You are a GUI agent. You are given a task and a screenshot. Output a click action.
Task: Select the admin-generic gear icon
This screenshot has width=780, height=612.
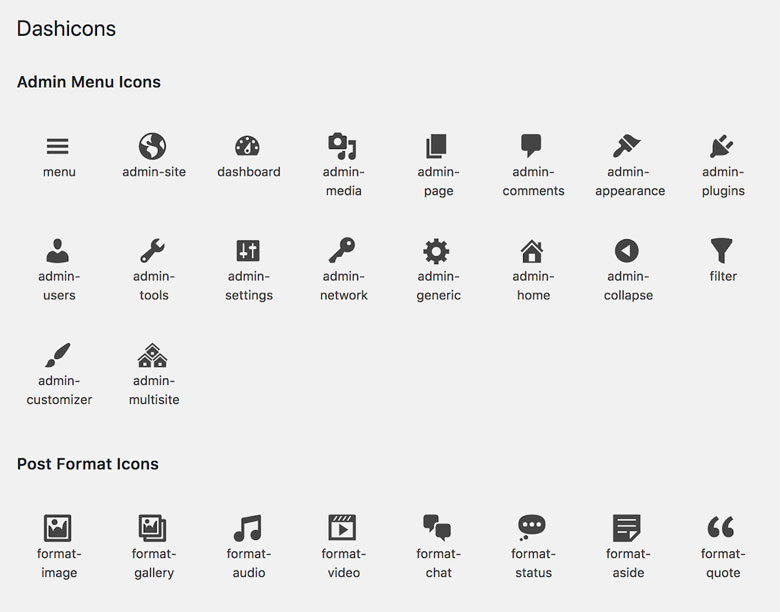(x=436, y=250)
